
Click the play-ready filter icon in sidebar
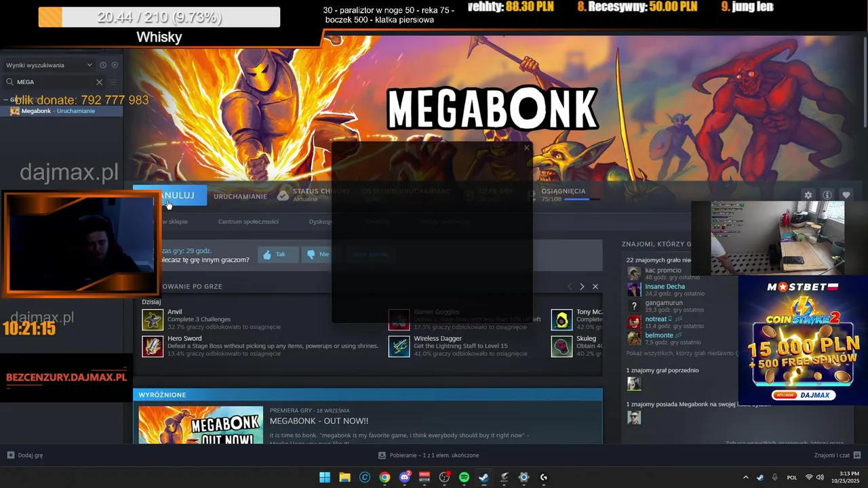pyautogui.click(x=115, y=65)
